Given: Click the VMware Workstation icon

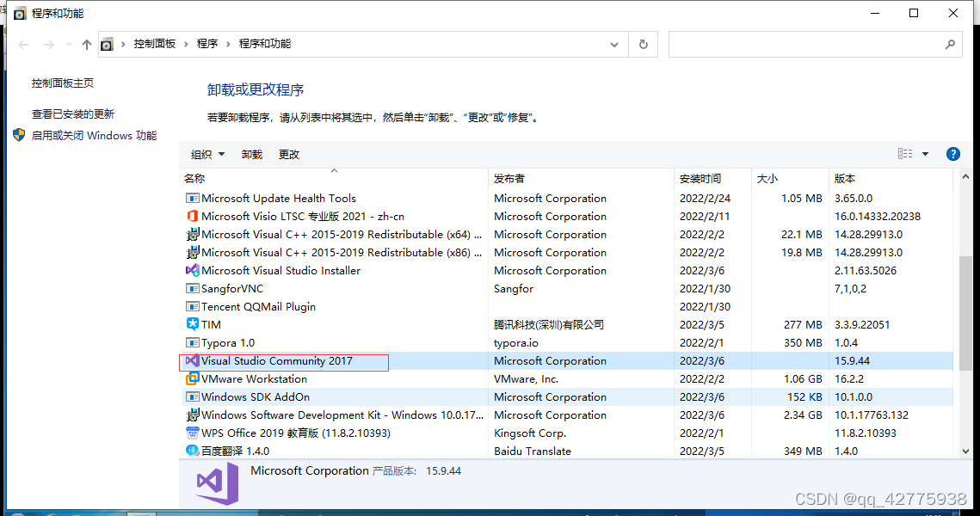Looking at the screenshot, I should (x=193, y=378).
